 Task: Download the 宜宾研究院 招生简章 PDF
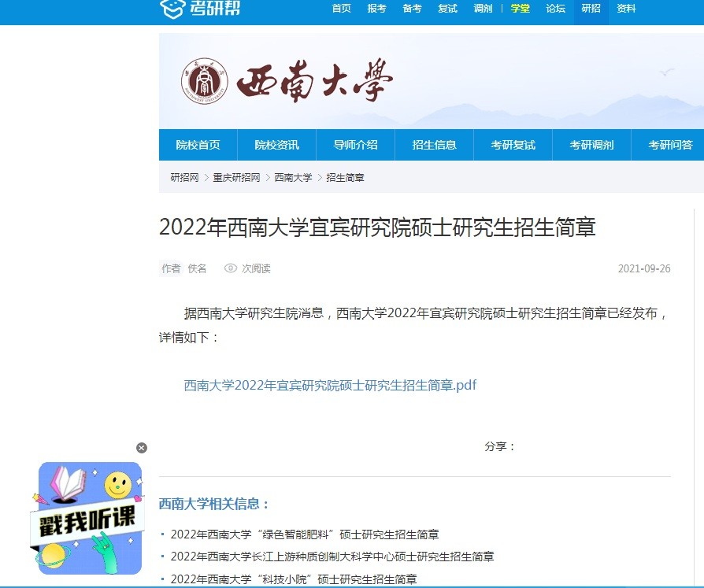click(330, 385)
